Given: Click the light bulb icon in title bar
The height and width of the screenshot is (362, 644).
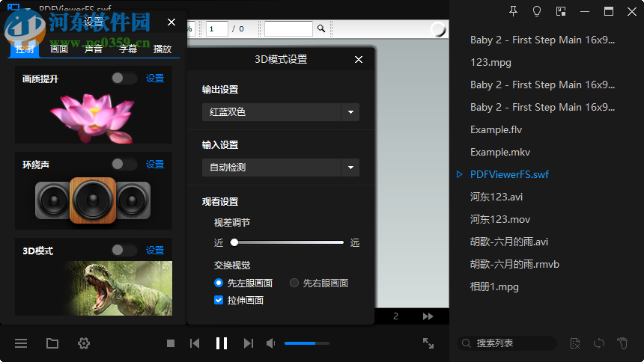Looking at the screenshot, I should (537, 11).
